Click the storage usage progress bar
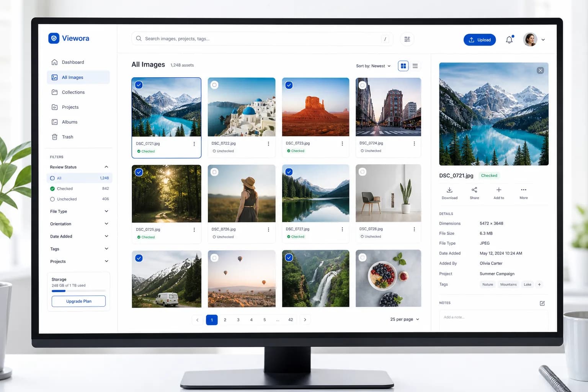This screenshot has width=588, height=392. click(78, 291)
